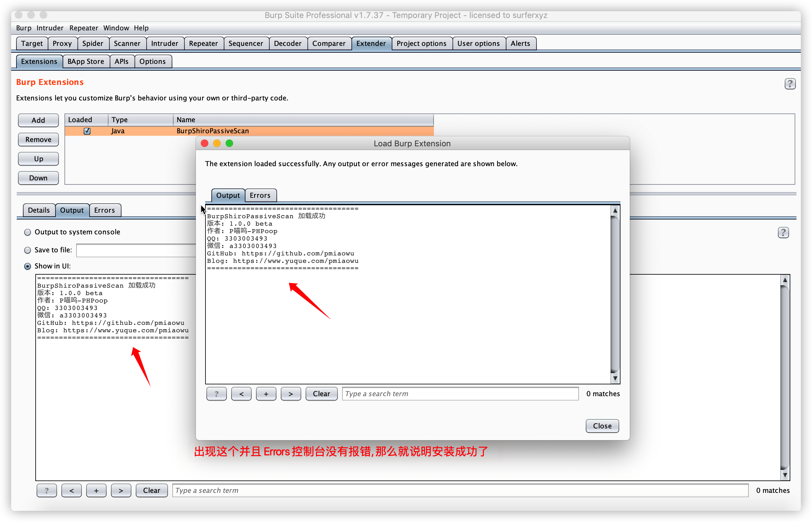Open the BApp Store tab
The width and height of the screenshot is (812, 522).
(x=86, y=61)
